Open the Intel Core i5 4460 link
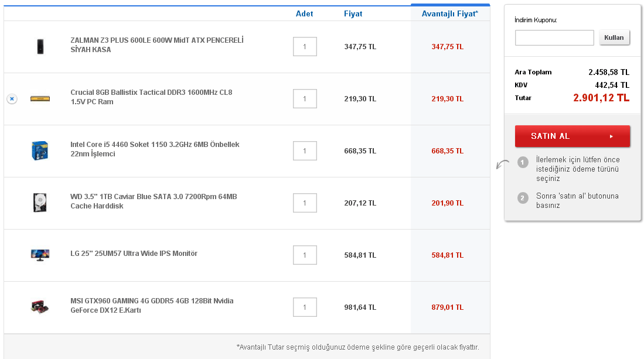The width and height of the screenshot is (644, 359). (x=155, y=149)
